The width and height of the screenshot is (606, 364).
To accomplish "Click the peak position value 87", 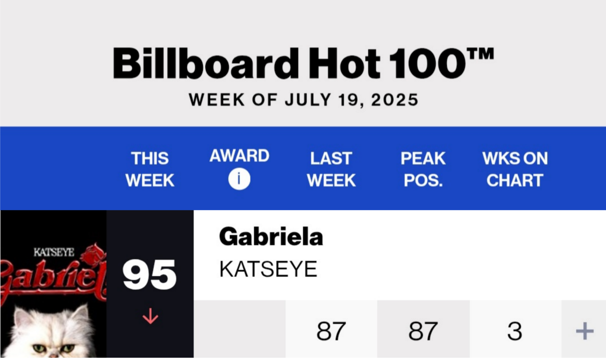I will (x=423, y=331).
